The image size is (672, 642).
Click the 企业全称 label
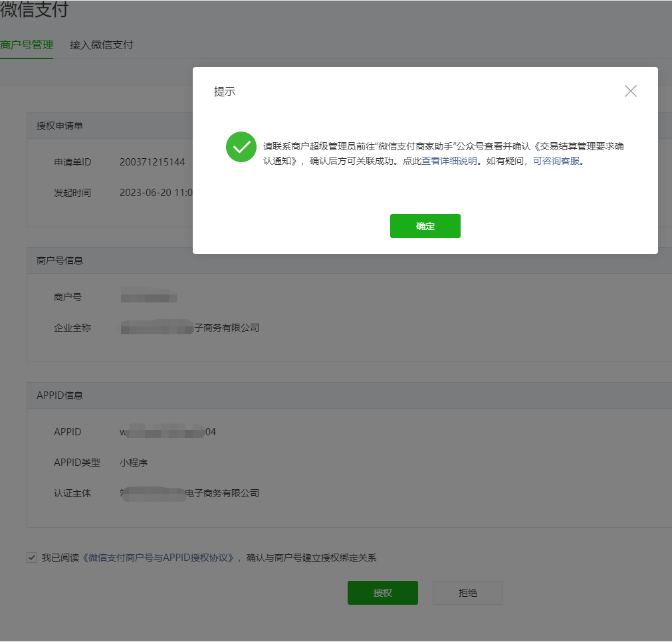[x=72, y=328]
